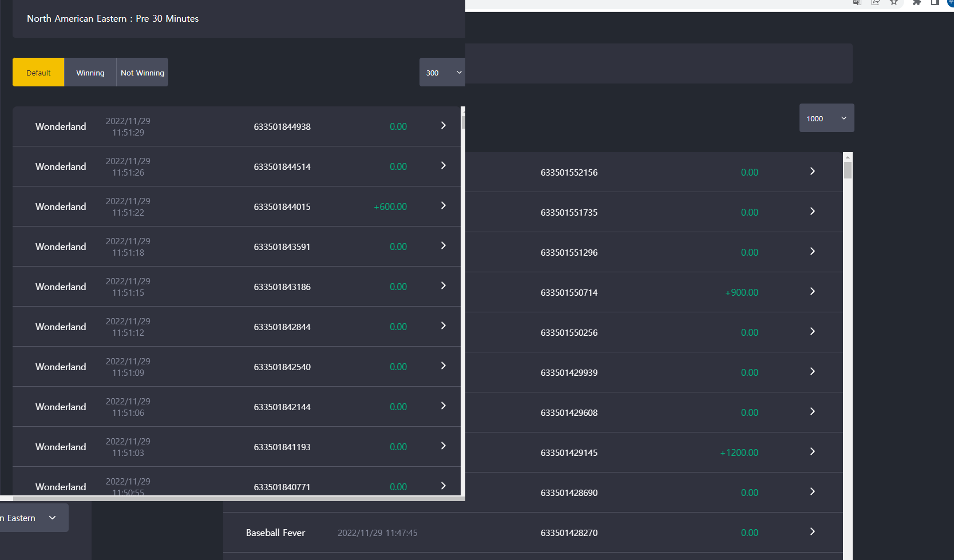Click Wonderland in the 11:51:29 row
954x560 pixels.
click(x=61, y=126)
